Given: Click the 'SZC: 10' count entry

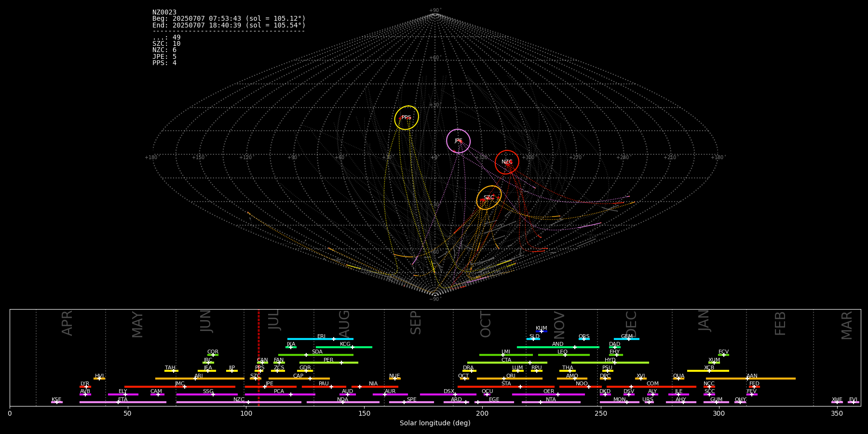Looking at the screenshot, I should pos(166,44).
